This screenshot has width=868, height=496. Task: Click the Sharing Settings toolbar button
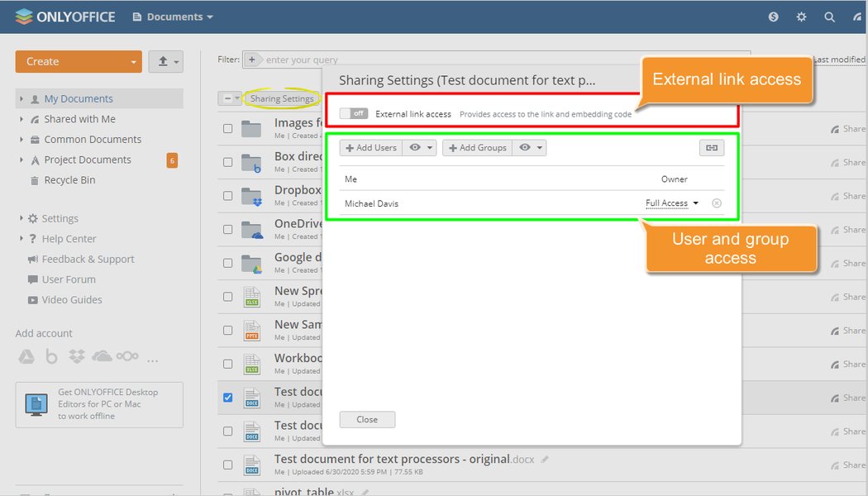[x=282, y=98]
